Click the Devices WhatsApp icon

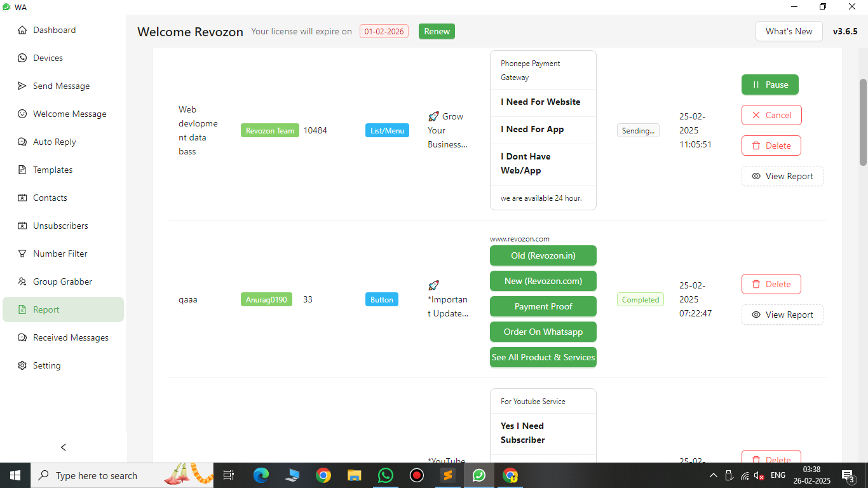(22, 58)
